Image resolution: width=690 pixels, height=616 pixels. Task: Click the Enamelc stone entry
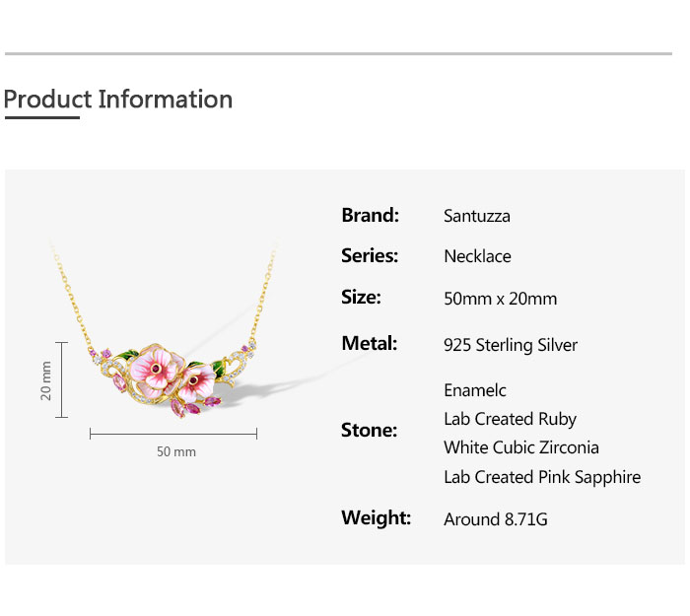pyautogui.click(x=475, y=390)
